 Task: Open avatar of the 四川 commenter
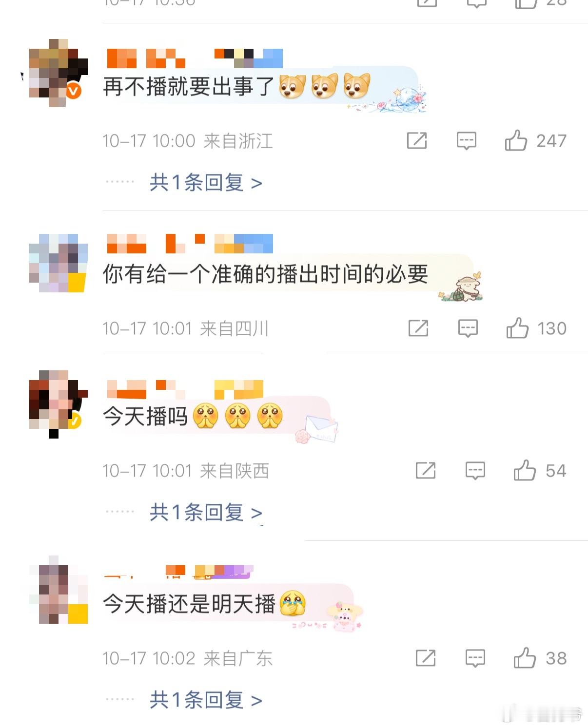(58, 263)
